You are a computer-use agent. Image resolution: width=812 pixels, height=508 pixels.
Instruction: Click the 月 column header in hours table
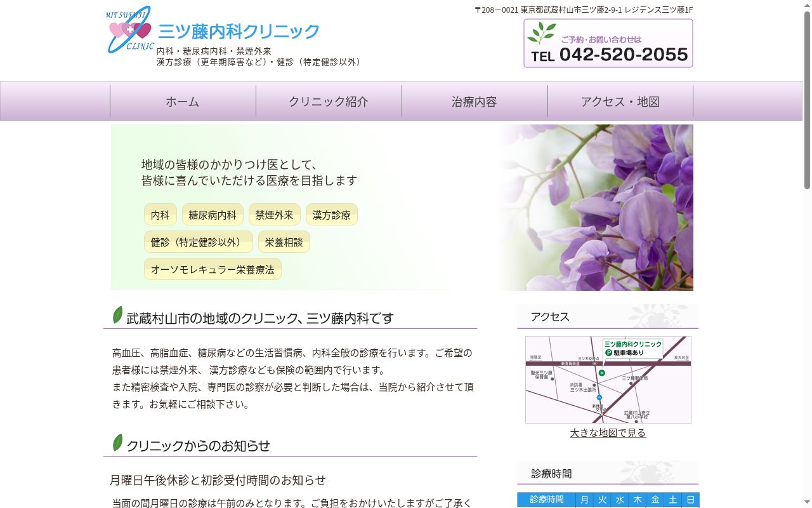pyautogui.click(x=584, y=500)
